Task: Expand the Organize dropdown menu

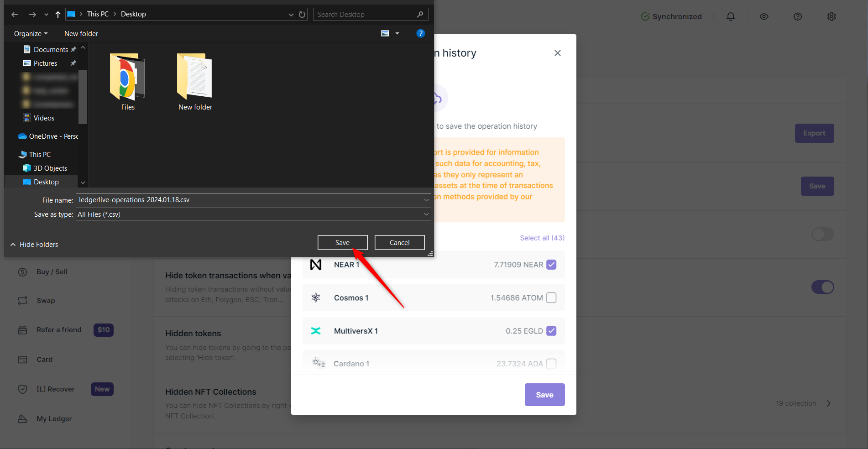Action: pyautogui.click(x=31, y=34)
